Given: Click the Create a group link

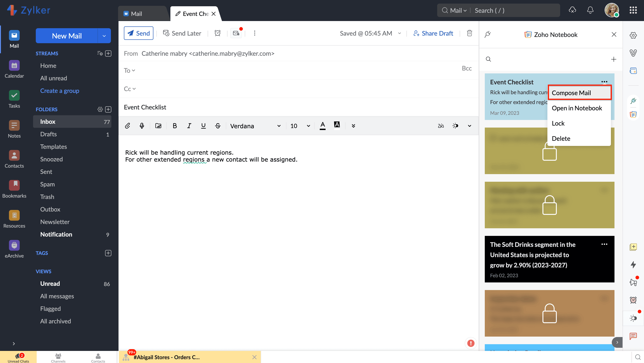Looking at the screenshot, I should click(x=59, y=91).
